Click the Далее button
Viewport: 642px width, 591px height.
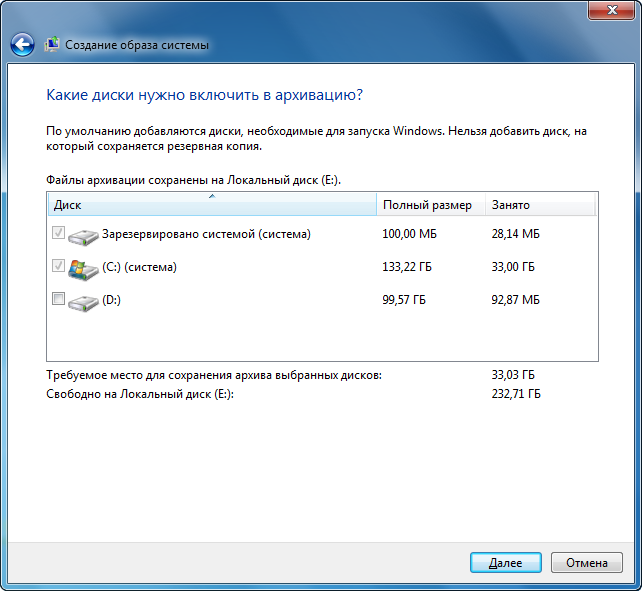point(506,562)
